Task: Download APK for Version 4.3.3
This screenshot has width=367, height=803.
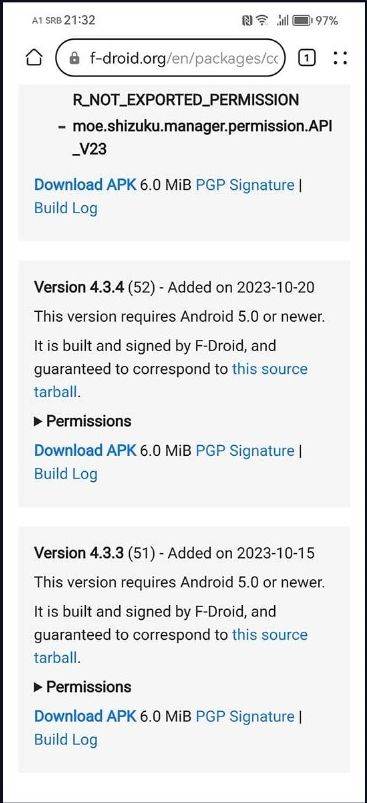Action: 85,716
